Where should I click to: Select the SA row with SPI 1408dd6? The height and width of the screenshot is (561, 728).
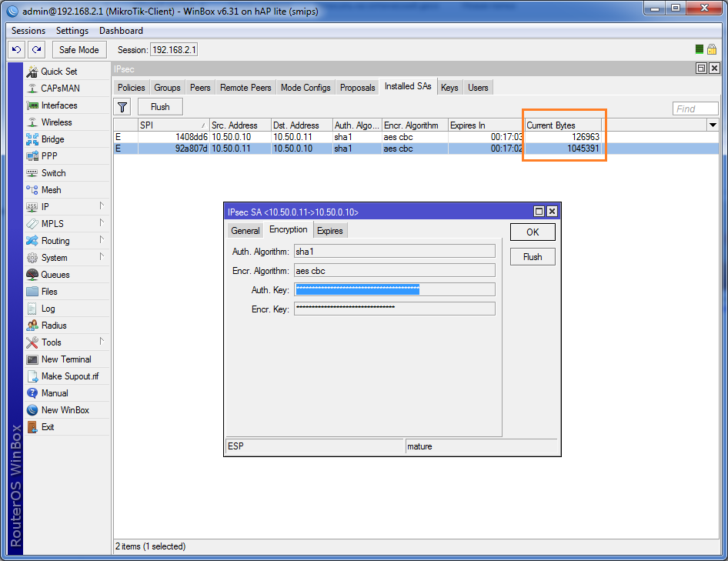pos(416,137)
